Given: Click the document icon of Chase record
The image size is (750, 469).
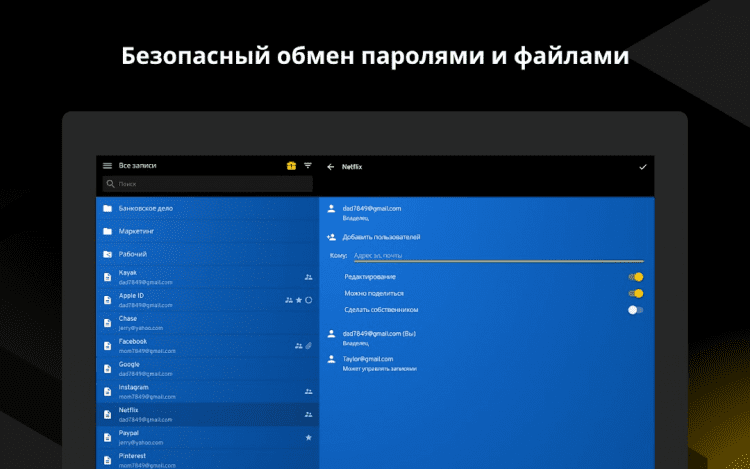Looking at the screenshot, I should [x=108, y=323].
